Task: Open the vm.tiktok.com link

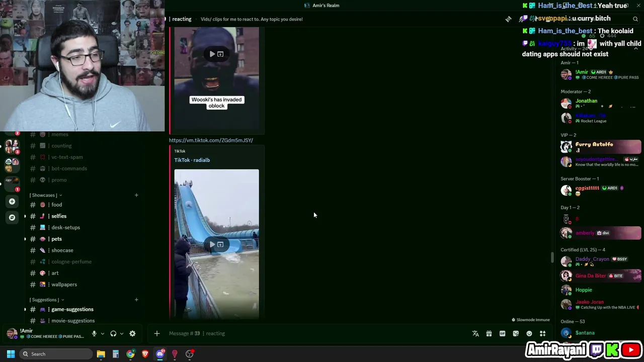Action: 211,140
